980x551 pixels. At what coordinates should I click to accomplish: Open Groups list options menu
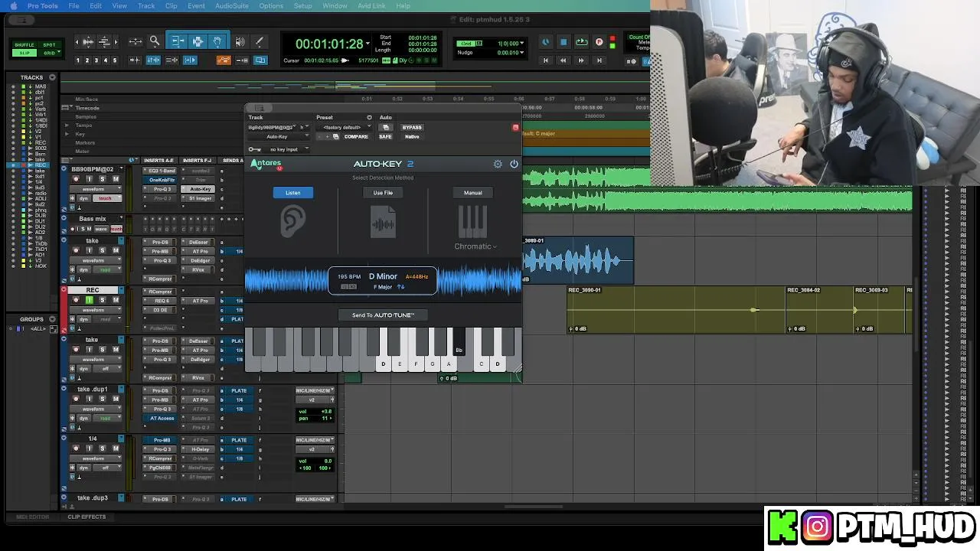[52, 319]
